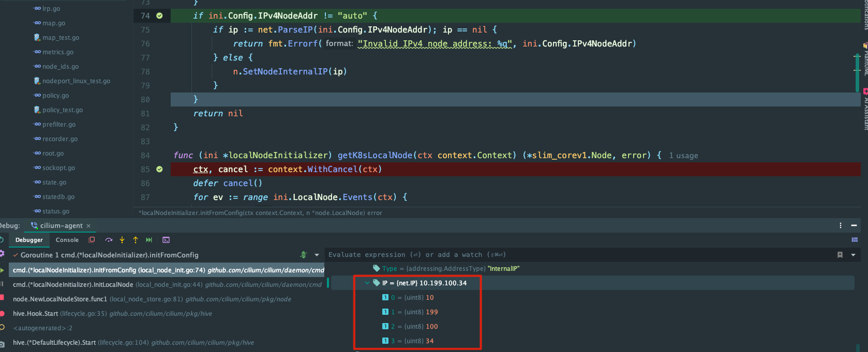Toggle the breakpoint on line 74
This screenshot has height=352, width=868.
click(159, 16)
